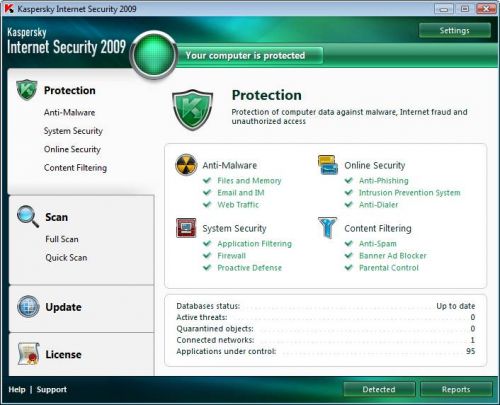Click the Update globe icon
This screenshot has width=500, height=405.
point(28,306)
